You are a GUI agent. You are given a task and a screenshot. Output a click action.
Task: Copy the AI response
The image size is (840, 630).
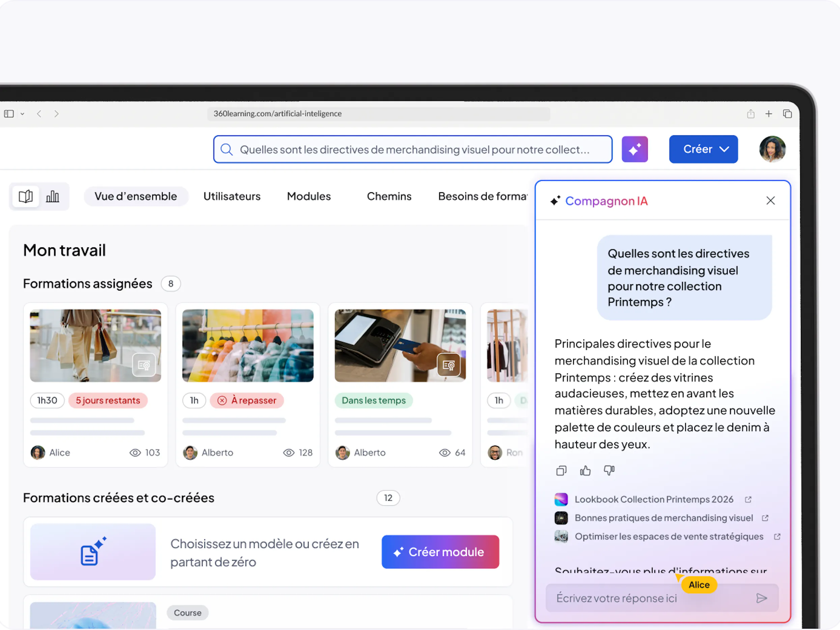(x=561, y=471)
